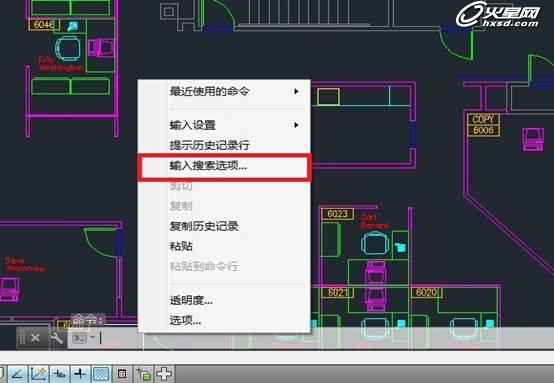Select room label 6023
The image size is (554, 383).
[337, 214]
